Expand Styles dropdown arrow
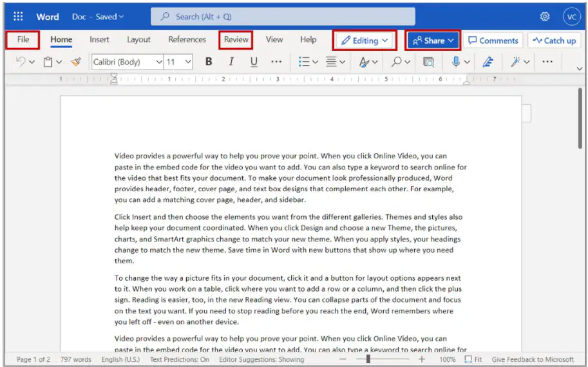This screenshot has height=367, width=588. click(375, 62)
